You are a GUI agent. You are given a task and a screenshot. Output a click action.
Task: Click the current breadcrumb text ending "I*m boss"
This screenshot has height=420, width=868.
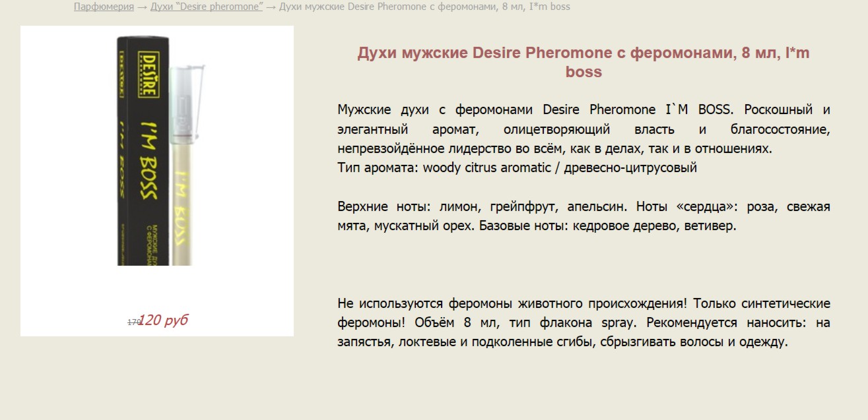coord(424,7)
